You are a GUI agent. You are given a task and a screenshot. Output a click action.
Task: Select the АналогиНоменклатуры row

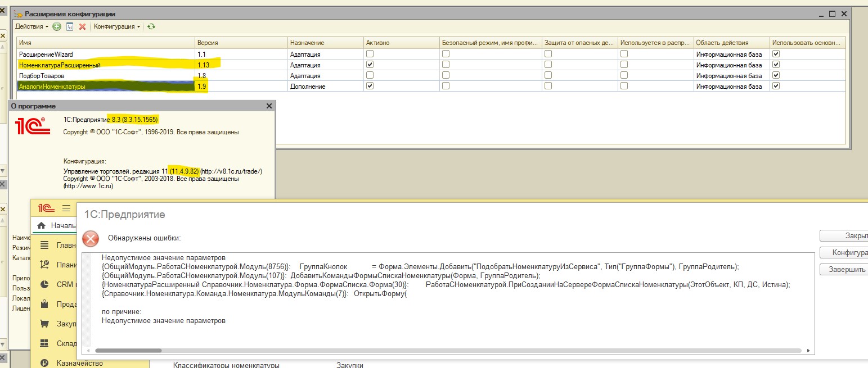click(x=430, y=86)
